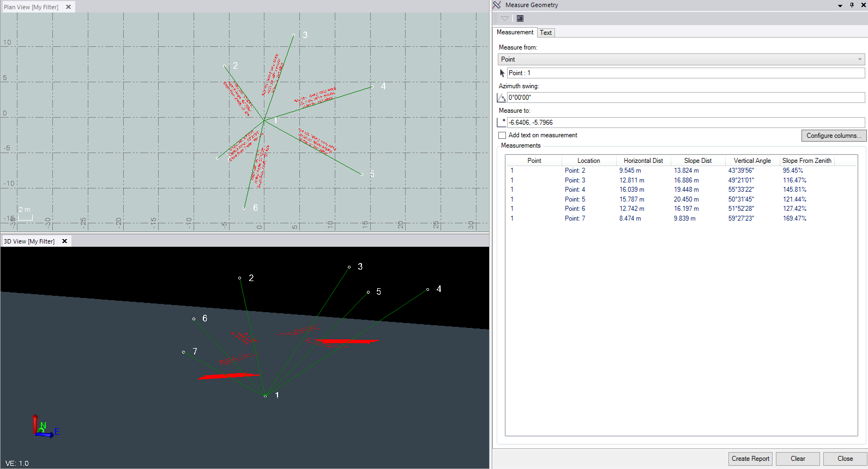Screen dimensions: 868x469
Task: Click the 3D view axis orientation gizmo
Action: pyautogui.click(x=43, y=427)
